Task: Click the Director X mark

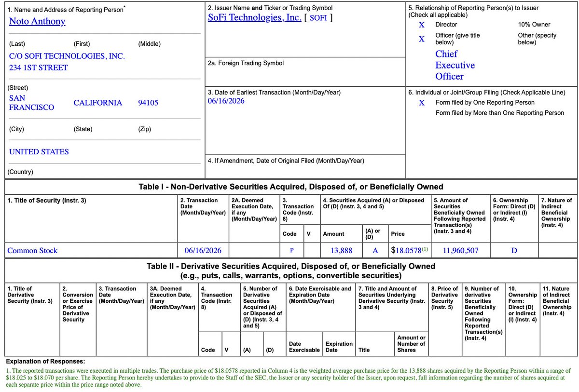Action: (422, 25)
